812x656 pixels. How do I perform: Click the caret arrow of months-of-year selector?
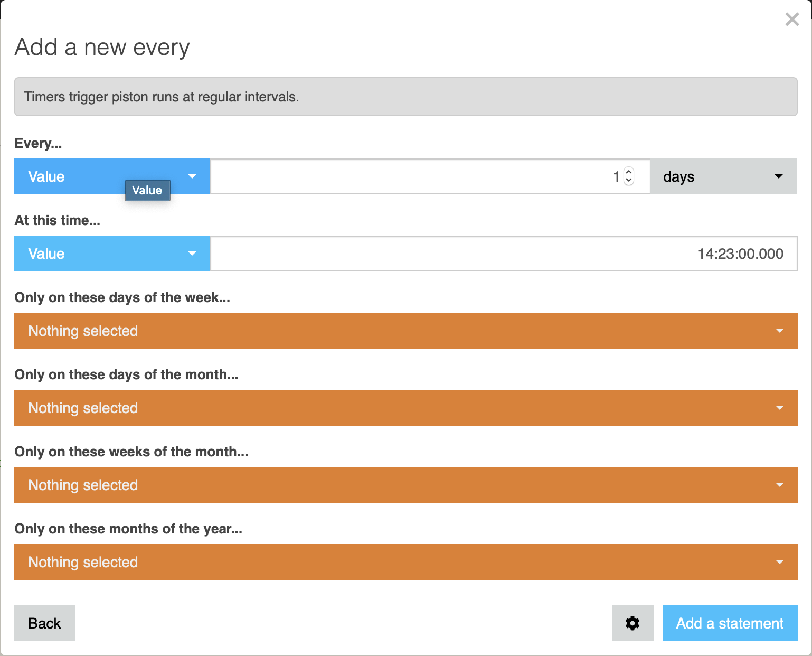[779, 562]
